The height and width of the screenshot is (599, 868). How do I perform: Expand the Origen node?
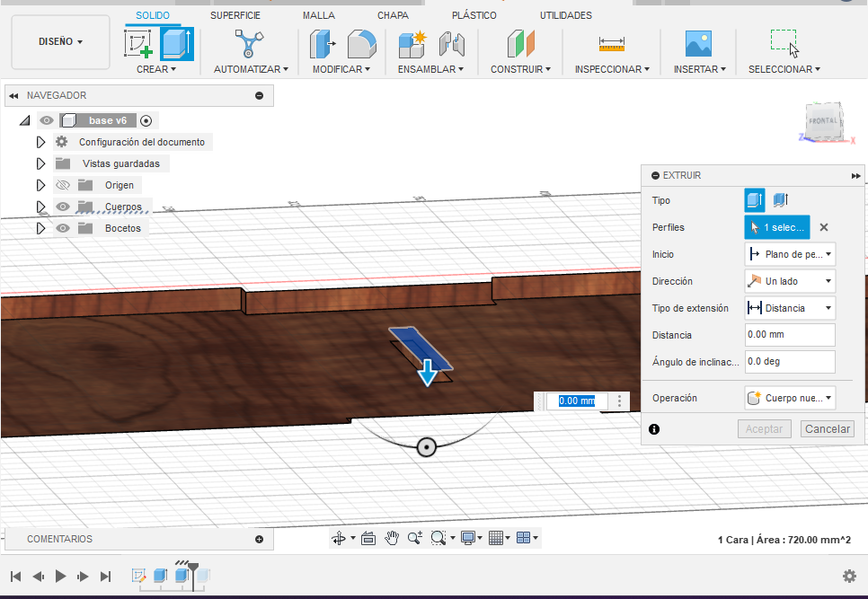[x=40, y=185]
